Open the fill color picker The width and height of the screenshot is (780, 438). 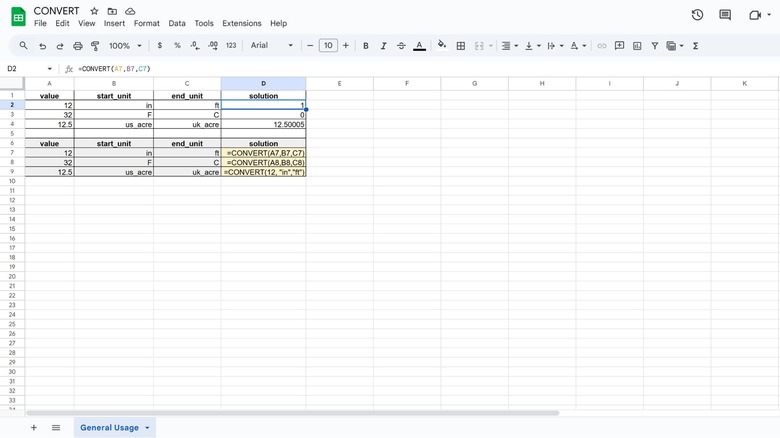click(442, 45)
